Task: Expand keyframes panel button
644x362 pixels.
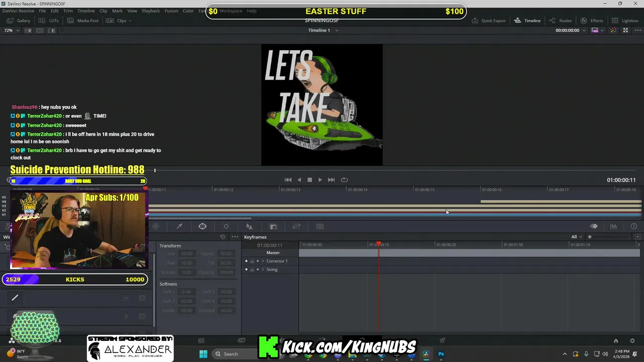Action: click(637, 237)
